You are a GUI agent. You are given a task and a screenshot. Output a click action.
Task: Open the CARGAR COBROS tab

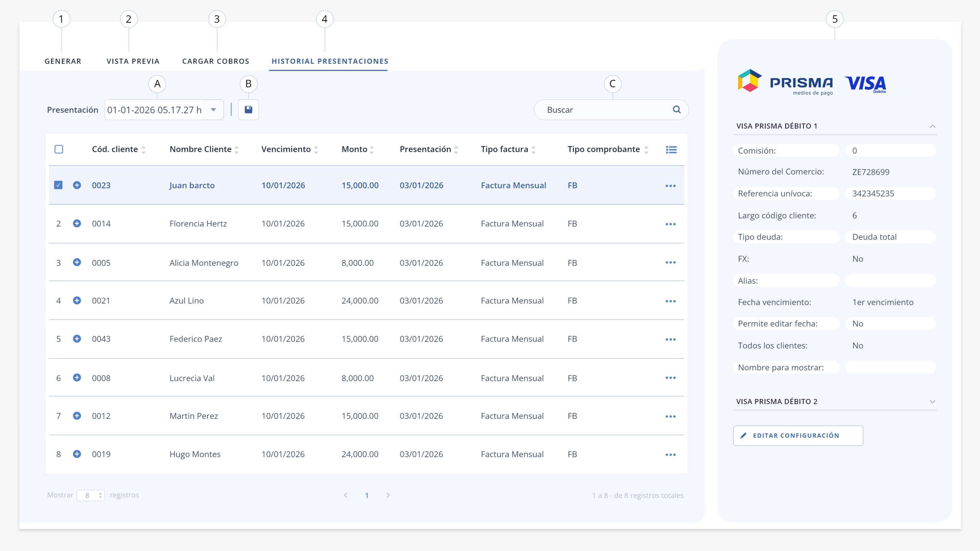[216, 61]
